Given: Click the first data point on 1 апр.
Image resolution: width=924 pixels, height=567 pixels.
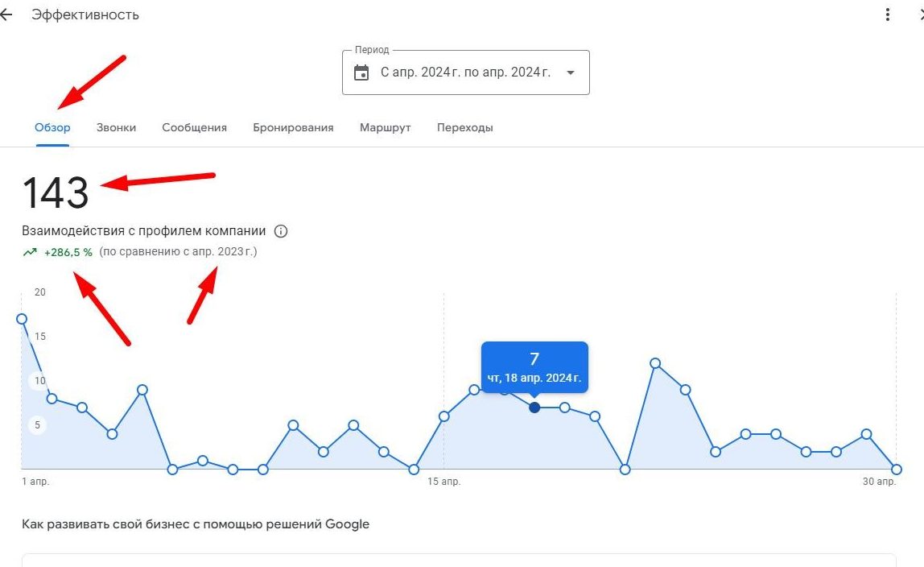Looking at the screenshot, I should pos(22,319).
